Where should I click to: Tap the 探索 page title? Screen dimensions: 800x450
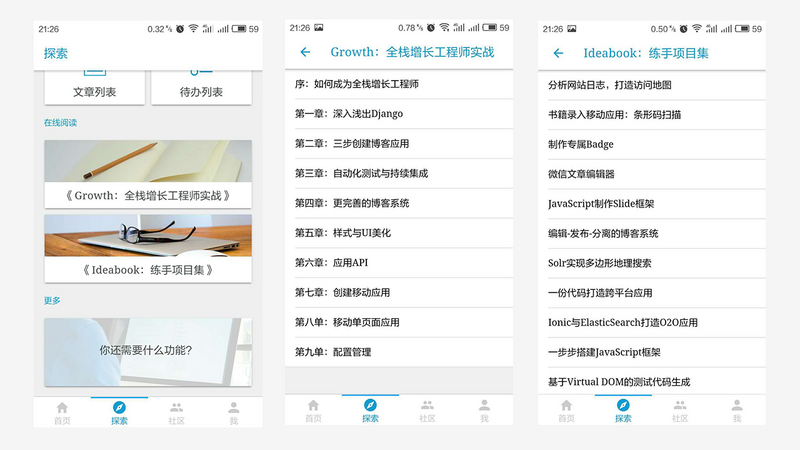[56, 53]
